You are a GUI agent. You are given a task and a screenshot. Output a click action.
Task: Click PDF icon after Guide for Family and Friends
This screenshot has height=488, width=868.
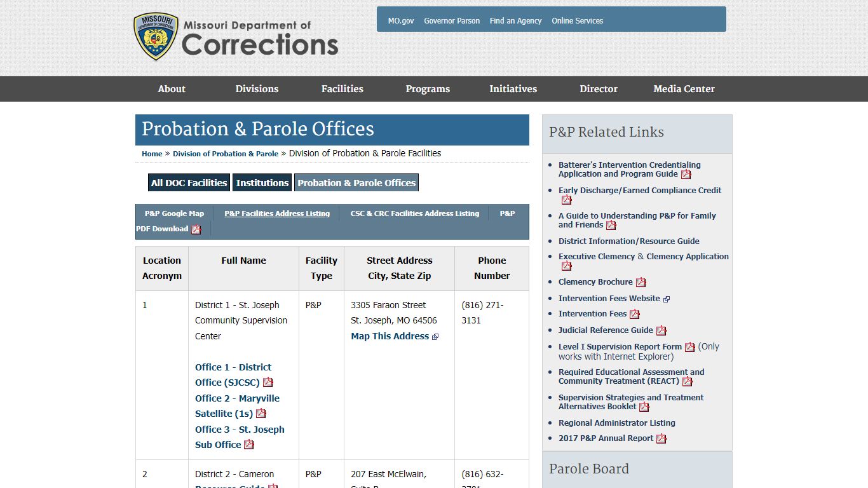[611, 225]
